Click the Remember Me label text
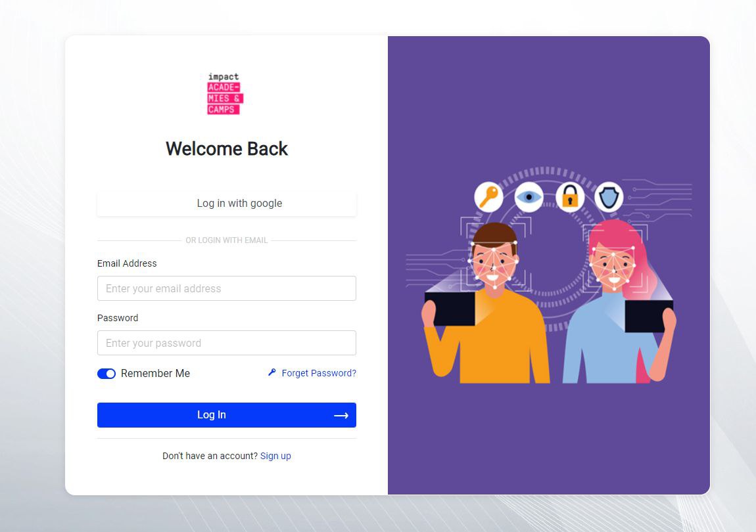Image resolution: width=756 pixels, height=532 pixels. [155, 374]
